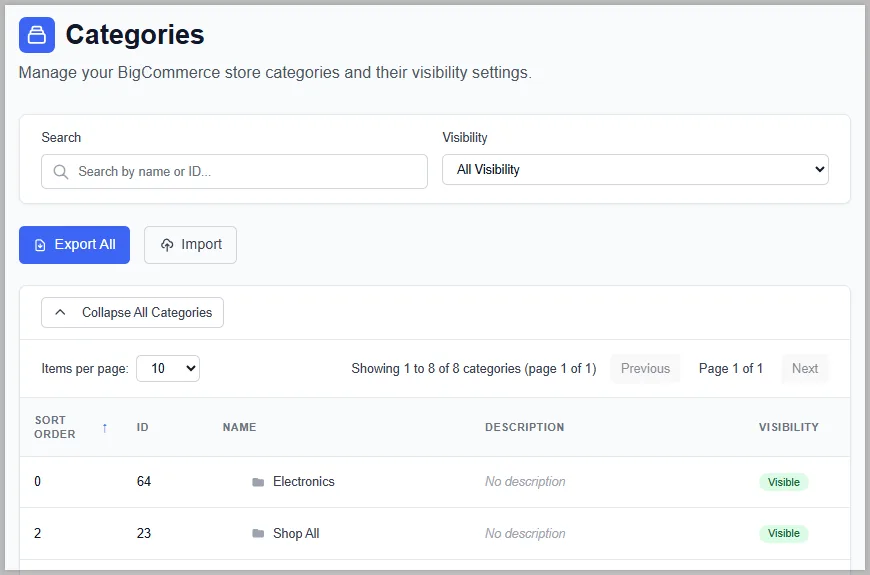The width and height of the screenshot is (870, 575).
Task: Click the Visible badge in Shop All row
Action: [783, 533]
